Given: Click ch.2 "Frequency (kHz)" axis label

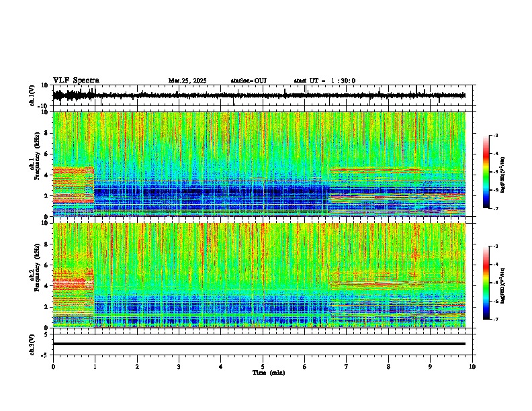Looking at the screenshot, I should pyautogui.click(x=38, y=267).
